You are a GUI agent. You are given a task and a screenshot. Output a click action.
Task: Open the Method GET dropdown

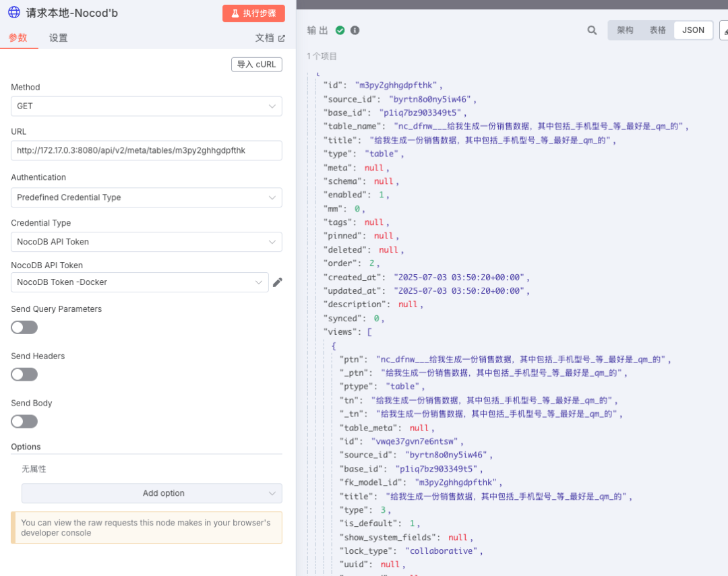[x=146, y=106]
